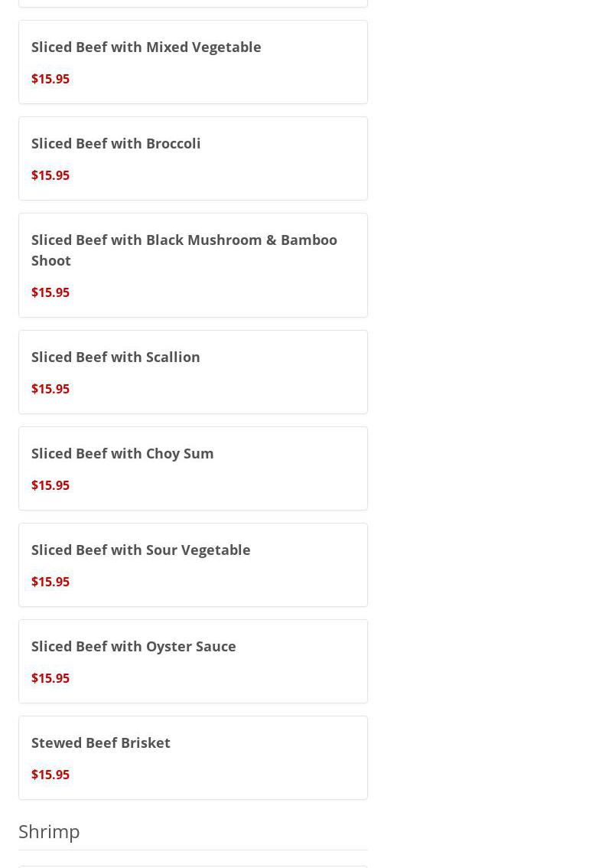Choose the Stewed Beef Brisket item

pyautogui.click(x=101, y=743)
